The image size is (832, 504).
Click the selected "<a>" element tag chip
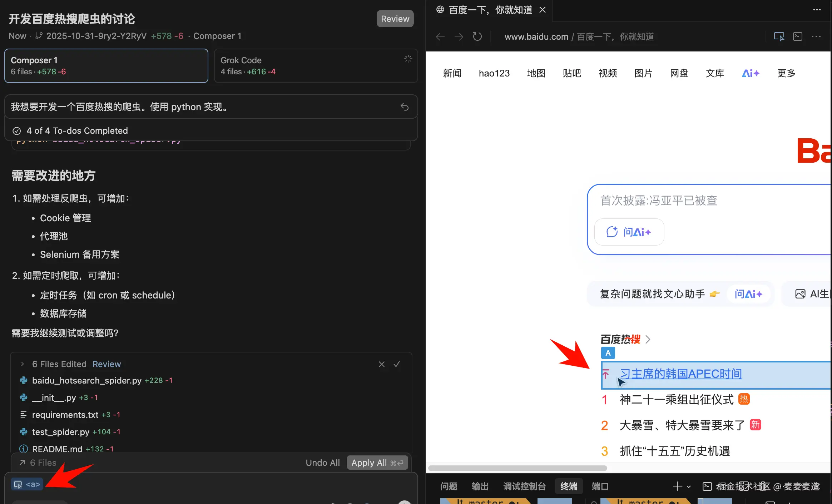tap(27, 484)
